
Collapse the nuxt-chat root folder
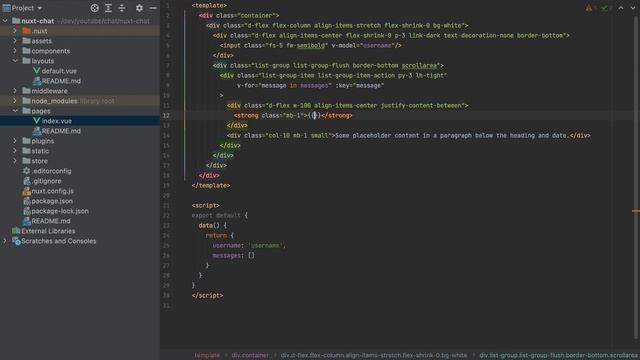coord(5,21)
